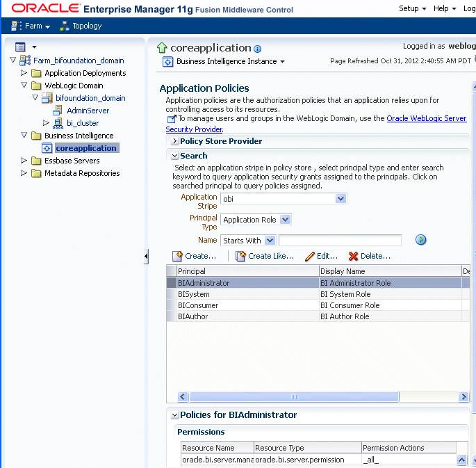This screenshot has height=468, width=476.
Task: Click the Edit... pencil button
Action: pos(321,256)
